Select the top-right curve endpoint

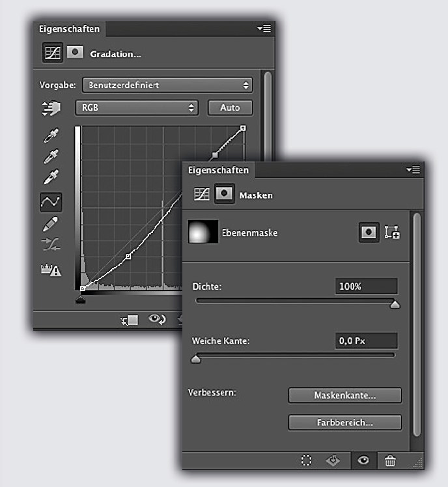[x=244, y=128]
